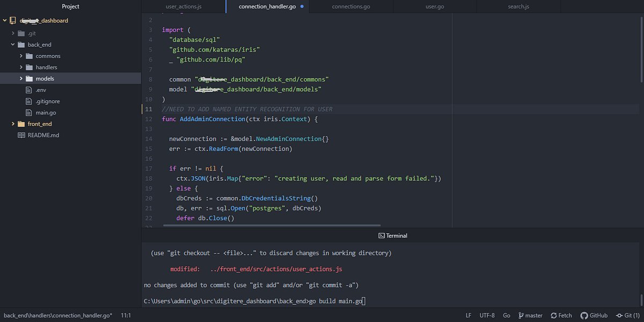
Task: Switch to the connections.go tab
Action: (x=351, y=6)
